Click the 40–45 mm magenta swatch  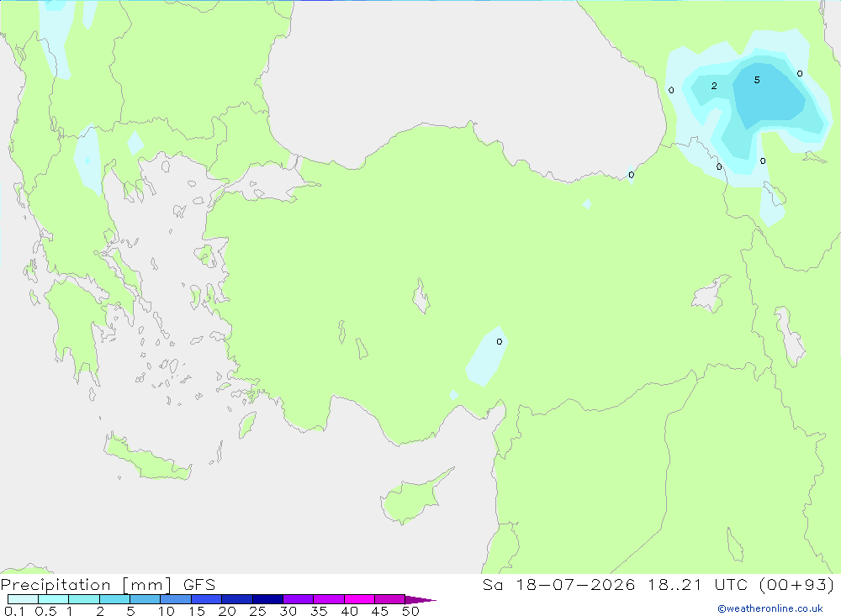359,599
